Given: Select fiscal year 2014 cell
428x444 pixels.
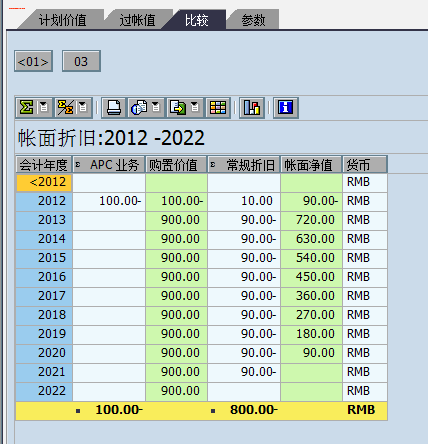Looking at the screenshot, I should click(x=44, y=239).
